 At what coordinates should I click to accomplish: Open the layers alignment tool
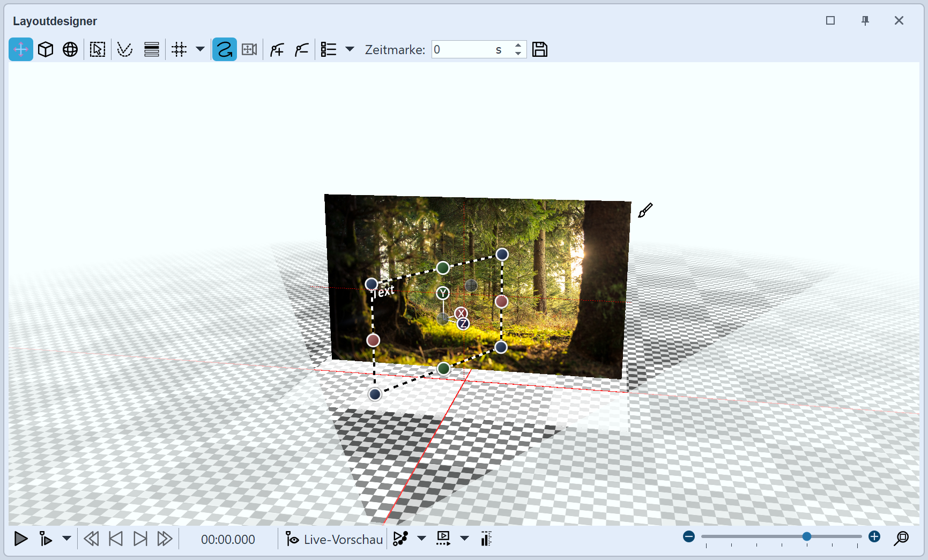pyautogui.click(x=151, y=49)
